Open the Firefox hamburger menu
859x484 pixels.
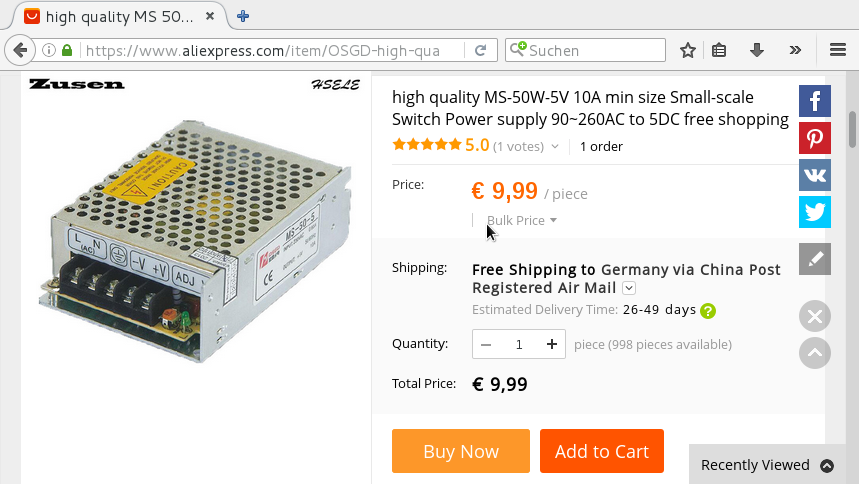838,50
